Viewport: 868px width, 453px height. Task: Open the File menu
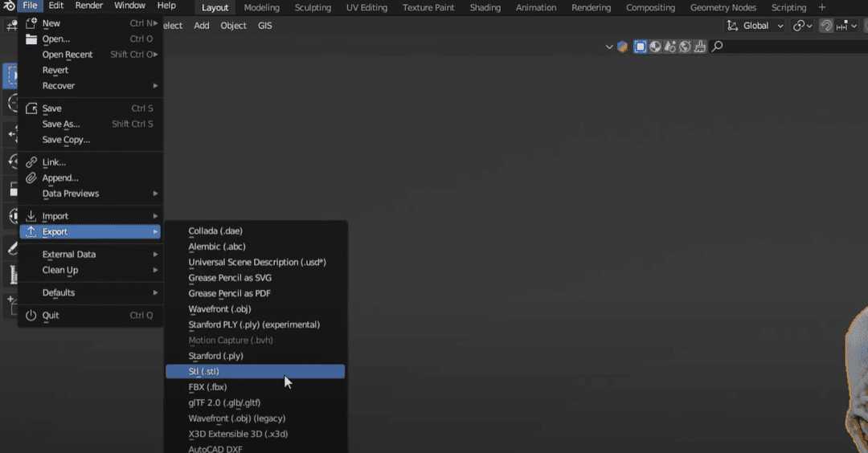tap(30, 6)
